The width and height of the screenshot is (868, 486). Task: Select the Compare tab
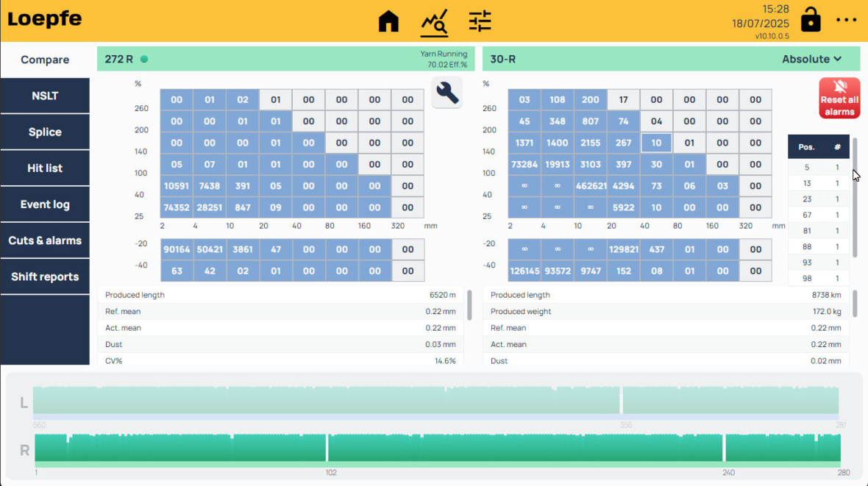45,60
